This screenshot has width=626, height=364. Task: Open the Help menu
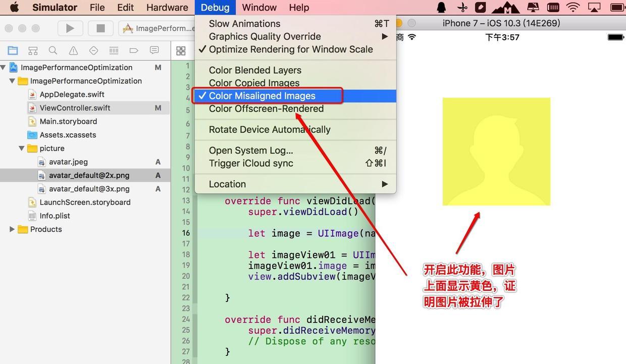pyautogui.click(x=299, y=7)
